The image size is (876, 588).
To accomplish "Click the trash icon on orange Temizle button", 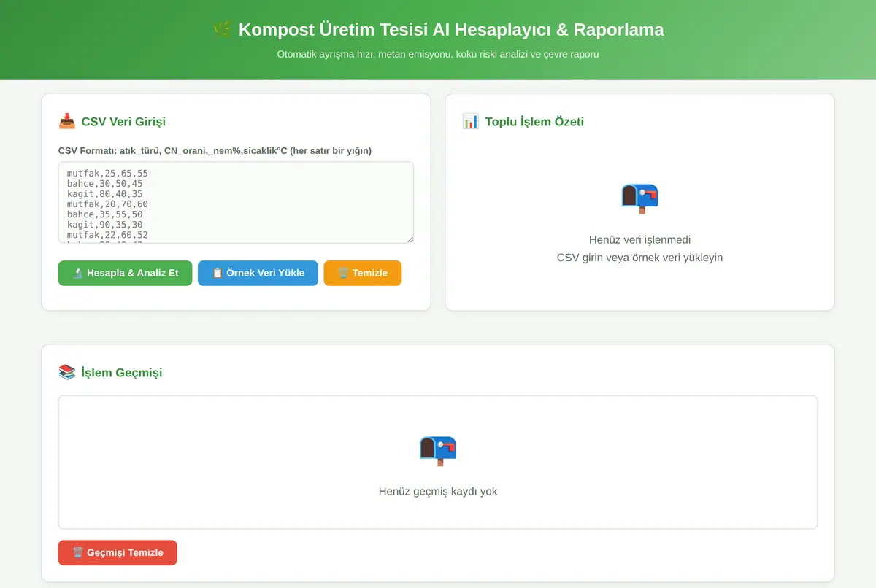I will [343, 273].
